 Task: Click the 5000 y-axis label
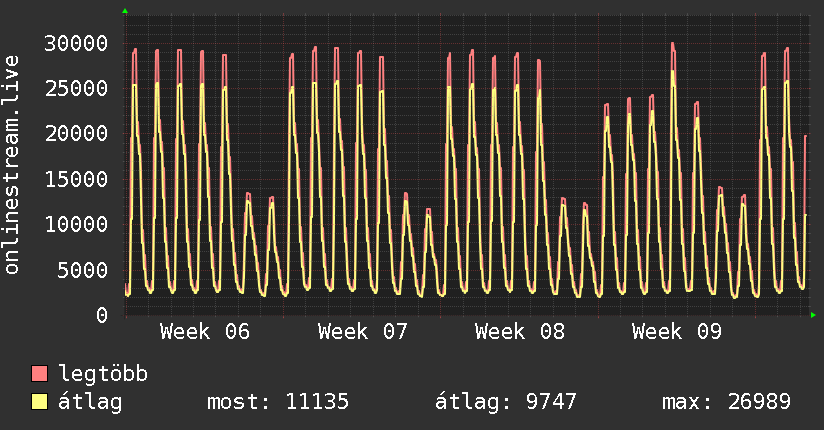coord(85,270)
